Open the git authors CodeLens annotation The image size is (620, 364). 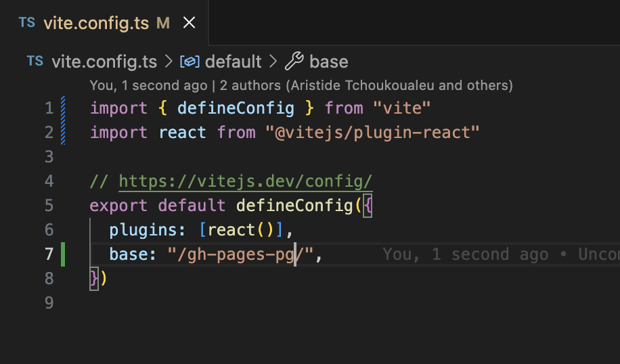(301, 85)
